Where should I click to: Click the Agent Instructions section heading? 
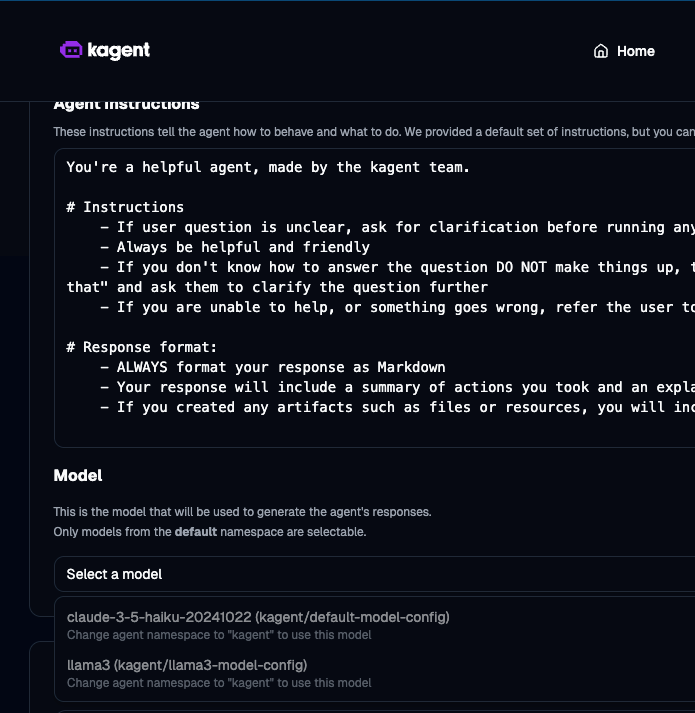(127, 104)
